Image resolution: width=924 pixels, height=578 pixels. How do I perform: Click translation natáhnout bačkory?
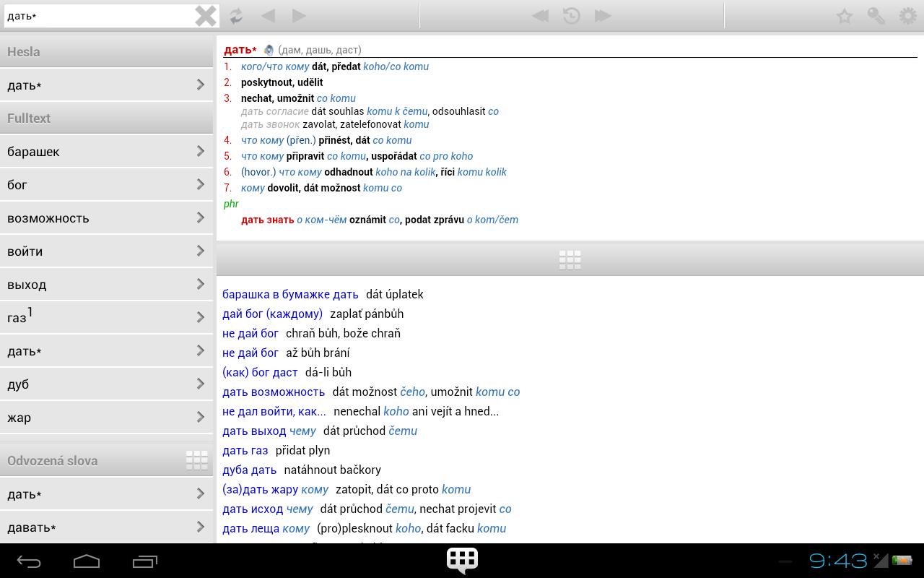pyautogui.click(x=332, y=470)
